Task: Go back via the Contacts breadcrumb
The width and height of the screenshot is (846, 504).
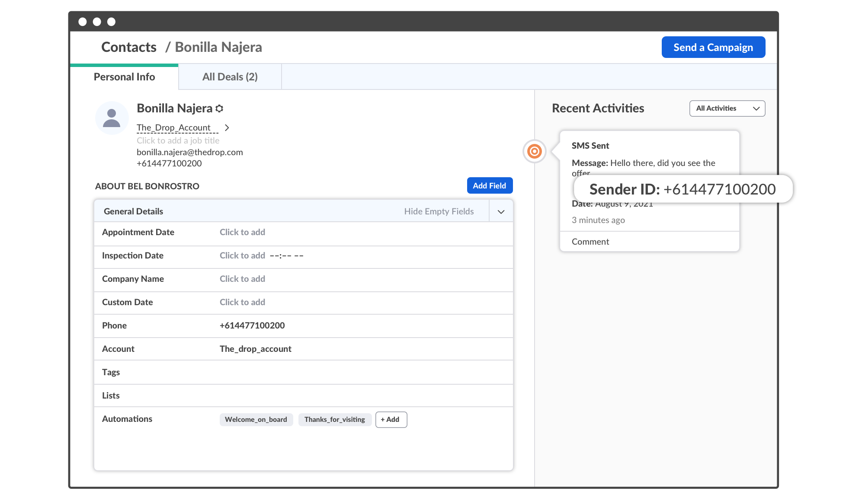Action: tap(128, 47)
